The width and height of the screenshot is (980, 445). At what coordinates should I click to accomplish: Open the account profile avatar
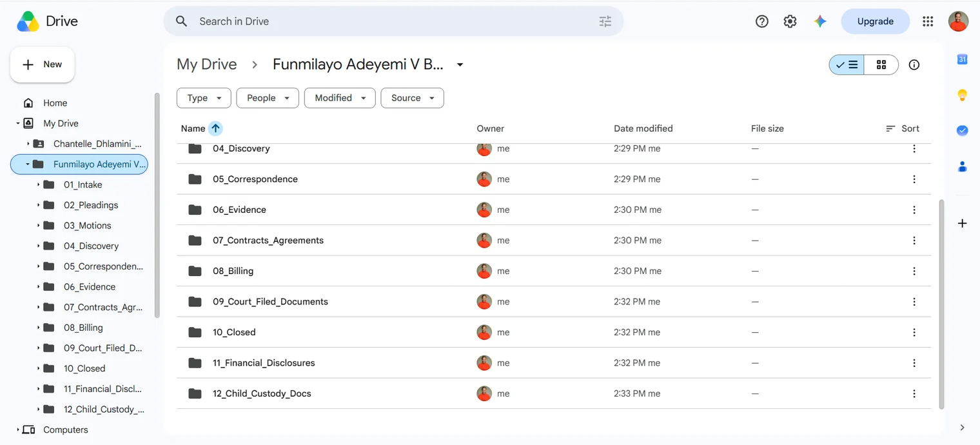(958, 21)
